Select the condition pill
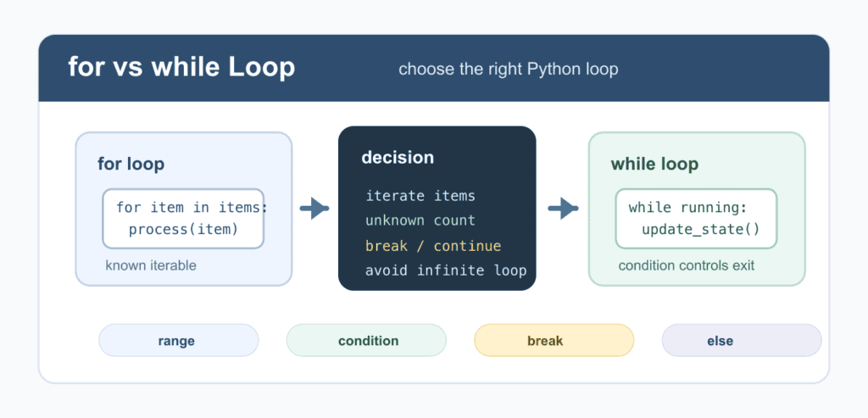Screen dimensions: 868x418 click(366, 341)
